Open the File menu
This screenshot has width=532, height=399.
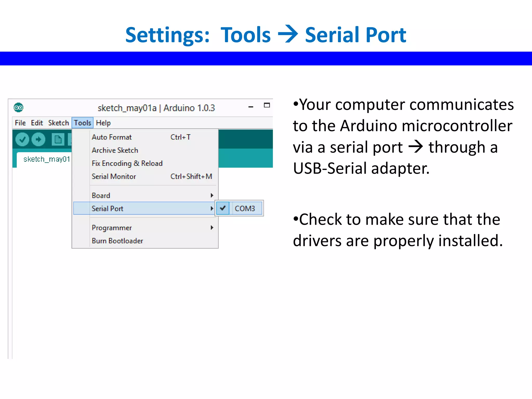tap(20, 123)
